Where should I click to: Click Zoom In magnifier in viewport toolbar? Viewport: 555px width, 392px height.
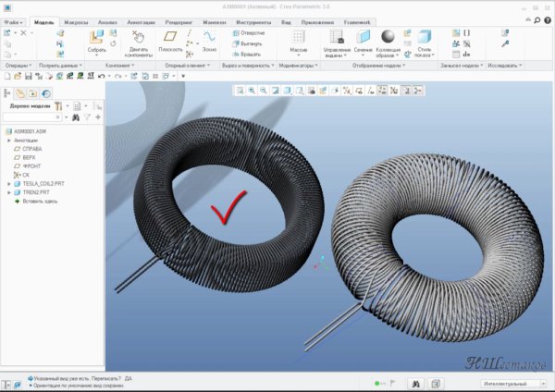click(252, 91)
